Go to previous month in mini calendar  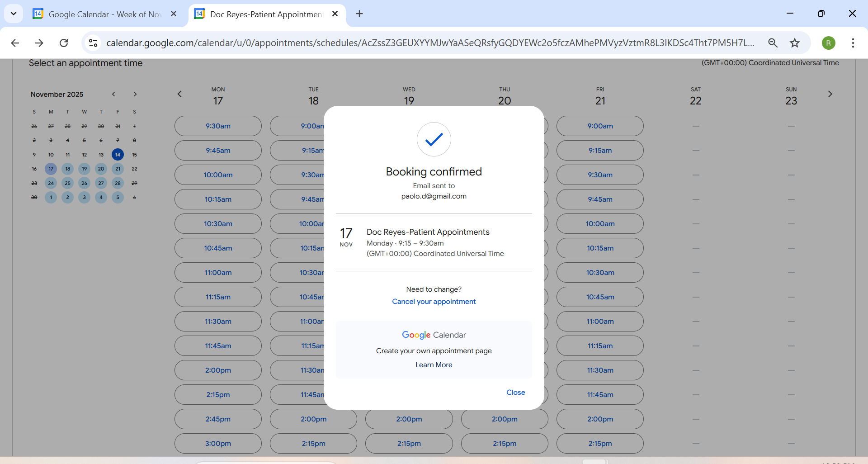pyautogui.click(x=113, y=94)
